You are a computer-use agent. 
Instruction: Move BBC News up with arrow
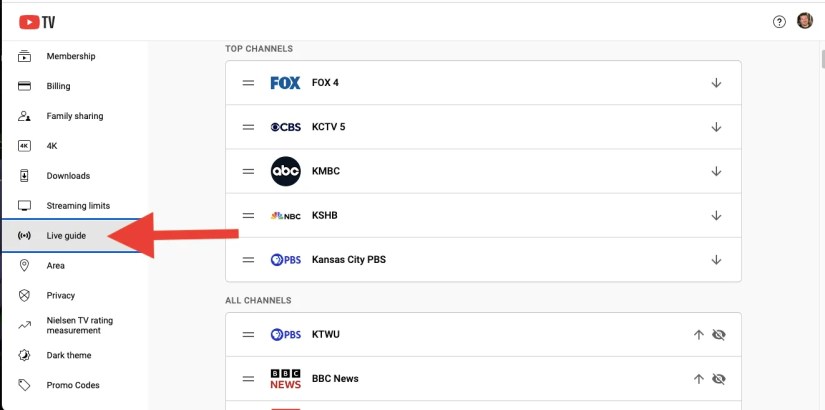pyautogui.click(x=699, y=378)
